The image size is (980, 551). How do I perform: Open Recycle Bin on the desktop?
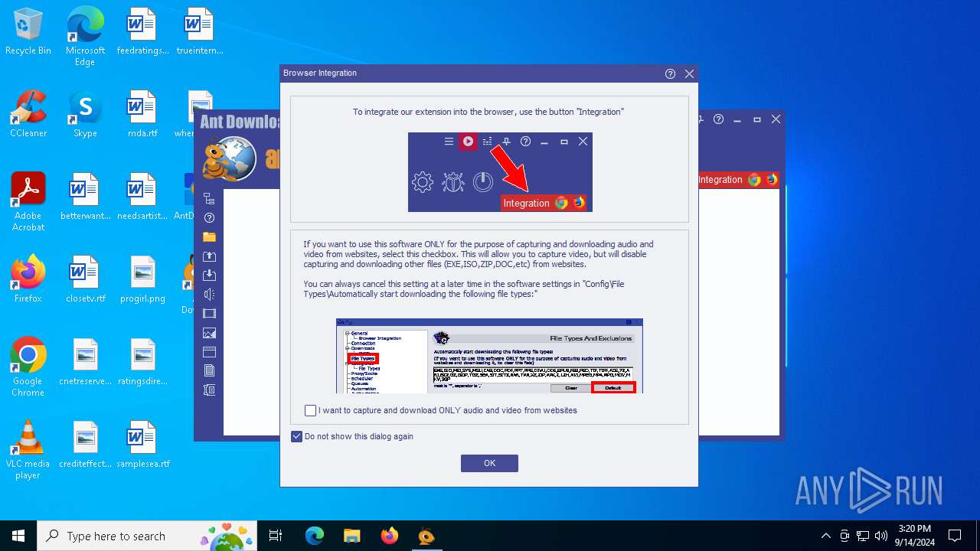click(x=28, y=33)
